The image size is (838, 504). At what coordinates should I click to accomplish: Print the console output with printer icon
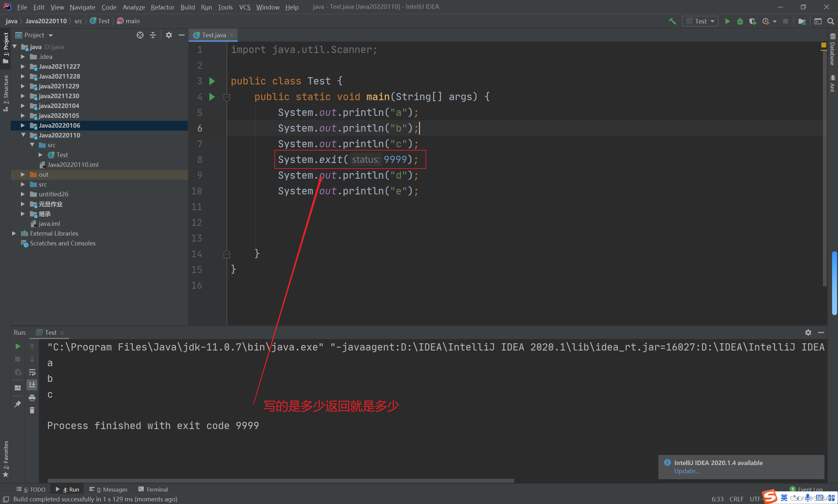click(x=32, y=398)
